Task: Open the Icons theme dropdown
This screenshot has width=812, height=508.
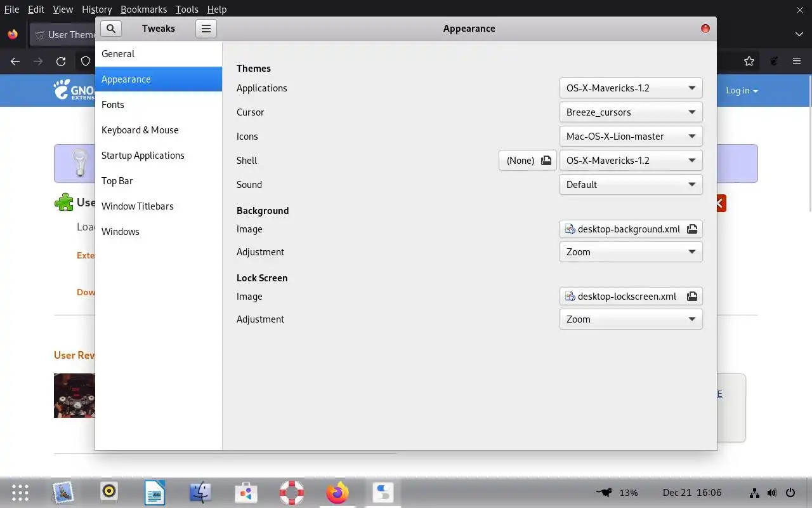Action: coord(631,137)
